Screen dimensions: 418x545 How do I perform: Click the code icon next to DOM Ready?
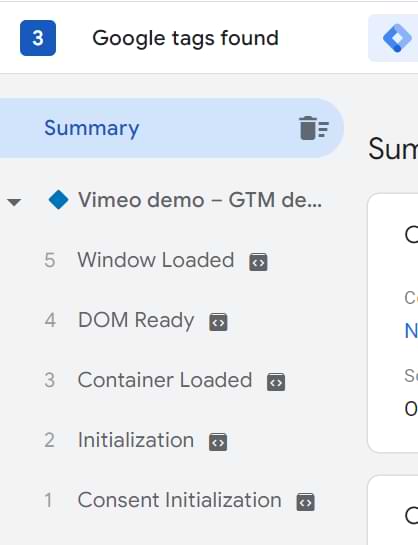coord(218,322)
